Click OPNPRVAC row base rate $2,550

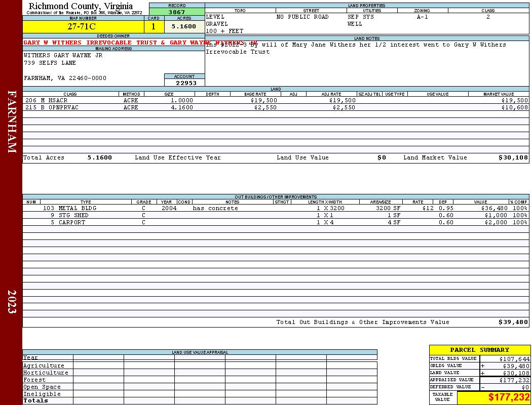tap(265, 107)
